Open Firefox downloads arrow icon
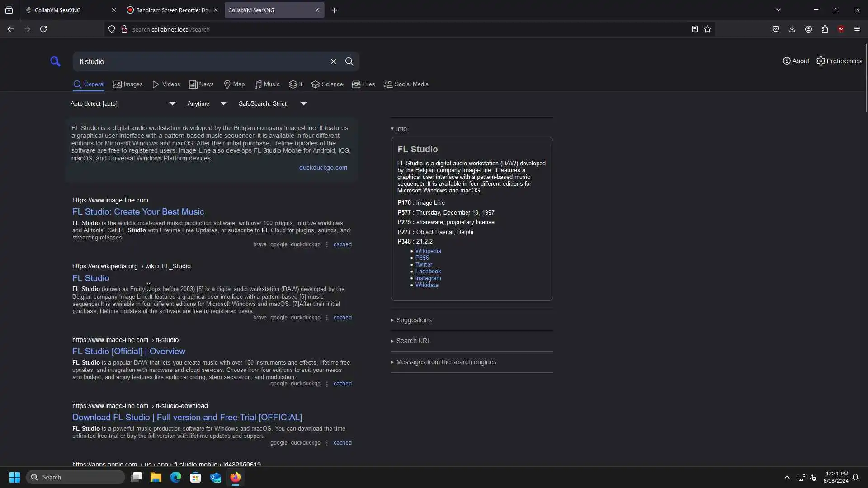The height and width of the screenshot is (488, 868). coord(792,29)
